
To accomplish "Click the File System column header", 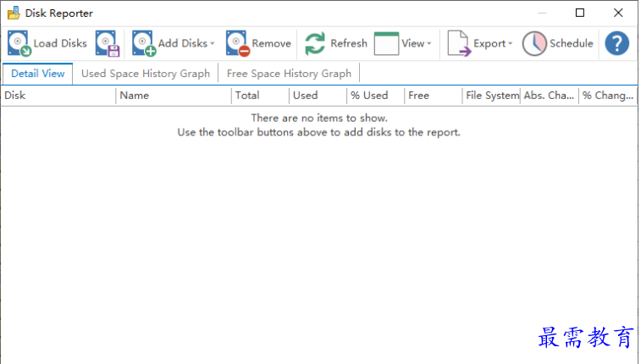I will (x=491, y=96).
